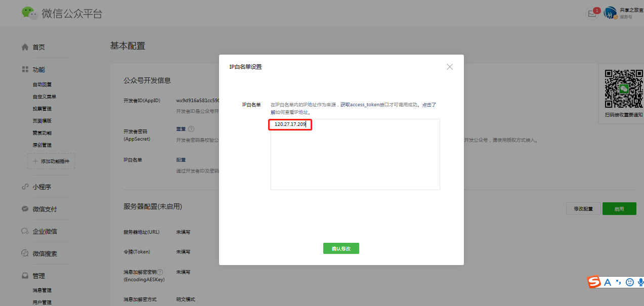The height and width of the screenshot is (306, 644).
Task: Expand 添加功能插件 in the sidebar
Action: click(x=51, y=160)
